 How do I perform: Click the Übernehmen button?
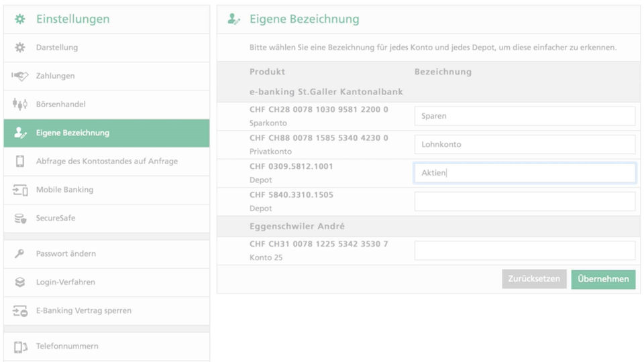(x=603, y=279)
